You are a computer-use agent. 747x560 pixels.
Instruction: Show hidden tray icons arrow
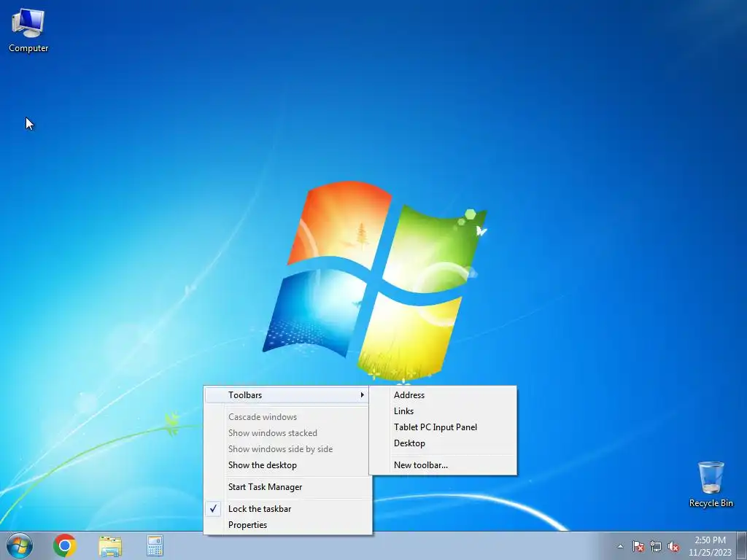click(x=620, y=546)
